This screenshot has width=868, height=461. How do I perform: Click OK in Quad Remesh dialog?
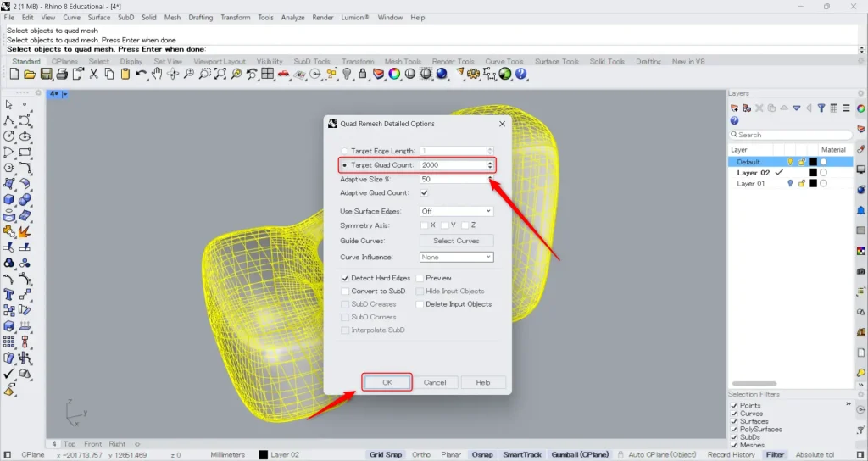387,382
